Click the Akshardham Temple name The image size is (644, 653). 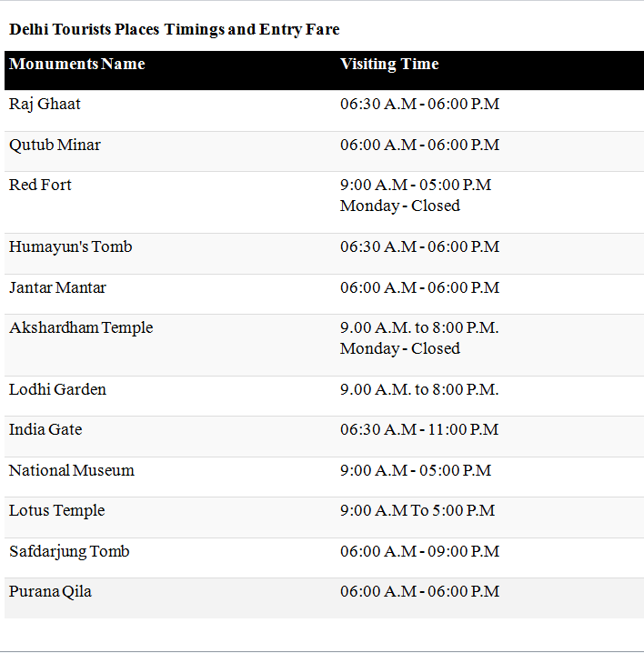(81, 328)
